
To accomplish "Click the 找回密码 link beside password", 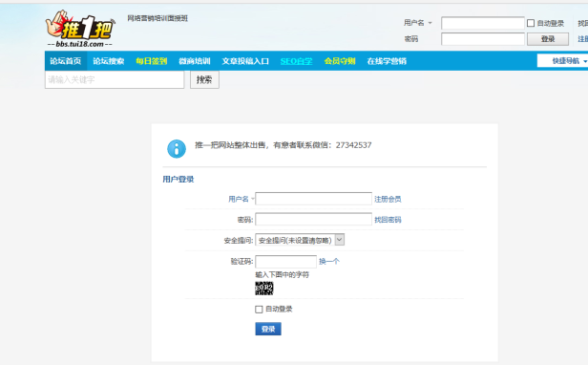I will click(388, 220).
